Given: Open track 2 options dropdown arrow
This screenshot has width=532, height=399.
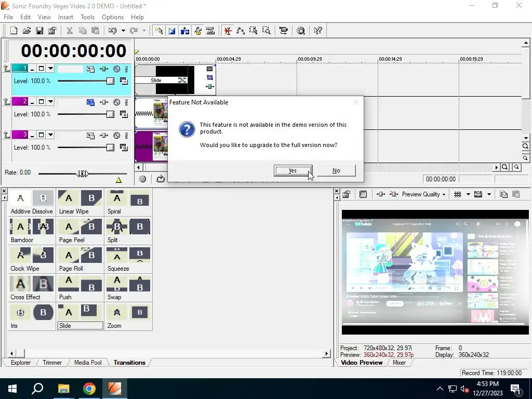Looking at the screenshot, I should [x=50, y=102].
